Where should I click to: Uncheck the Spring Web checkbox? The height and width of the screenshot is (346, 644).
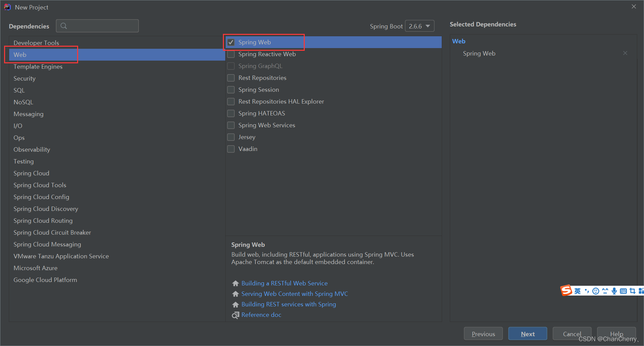tap(231, 42)
